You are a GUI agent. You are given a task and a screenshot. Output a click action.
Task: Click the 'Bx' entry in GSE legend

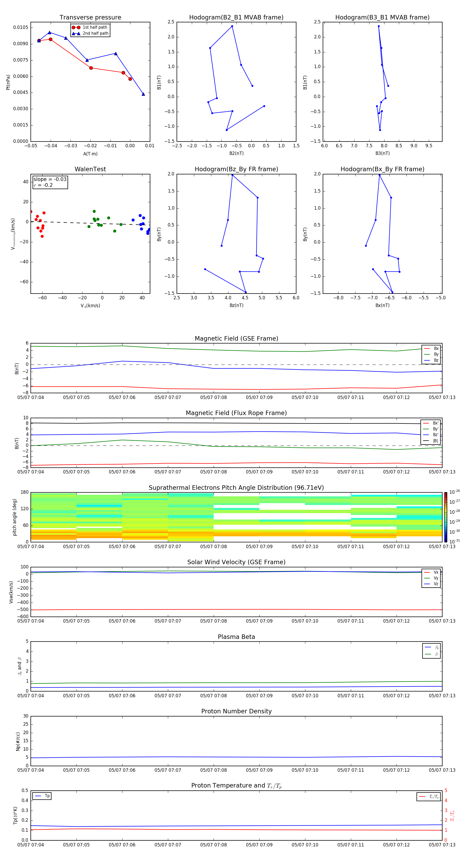[x=431, y=349]
